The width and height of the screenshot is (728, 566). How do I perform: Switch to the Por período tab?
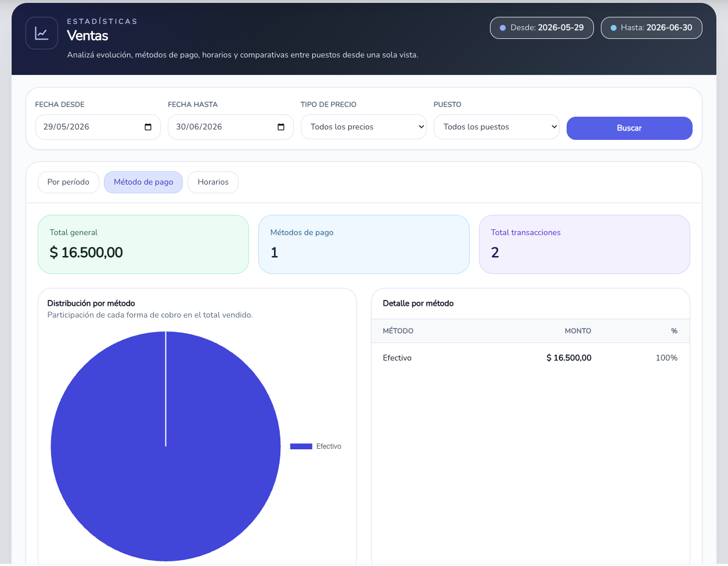click(x=69, y=182)
